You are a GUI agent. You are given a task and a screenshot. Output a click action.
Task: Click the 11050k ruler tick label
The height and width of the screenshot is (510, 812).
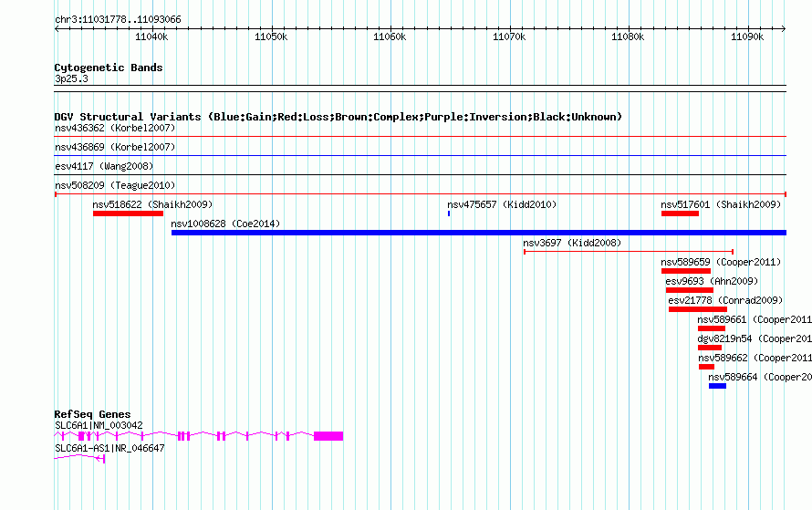(x=271, y=36)
